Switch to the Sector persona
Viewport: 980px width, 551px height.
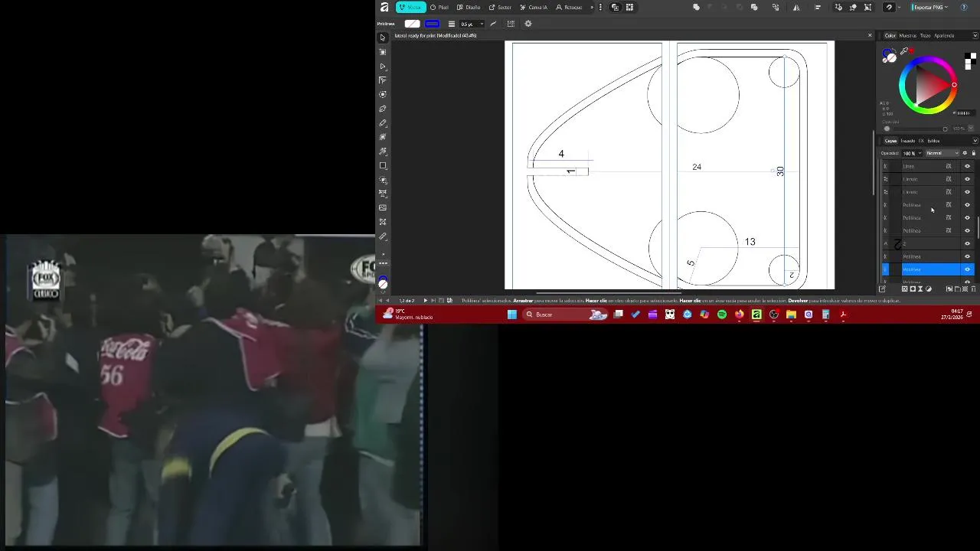(x=500, y=7)
